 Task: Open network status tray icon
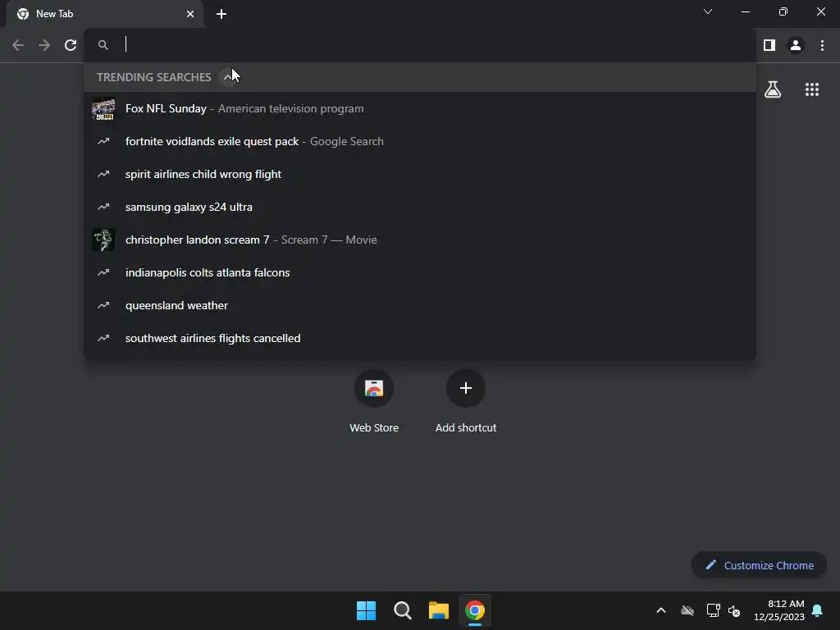713,610
